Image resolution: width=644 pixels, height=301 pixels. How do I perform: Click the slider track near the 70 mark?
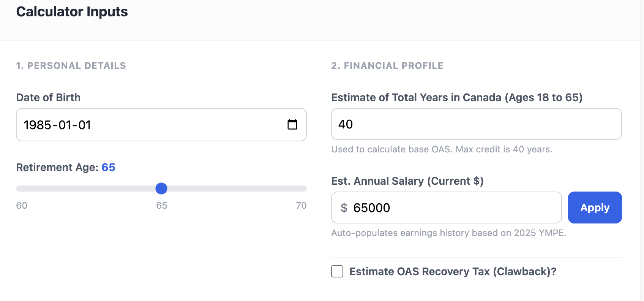pyautogui.click(x=300, y=189)
